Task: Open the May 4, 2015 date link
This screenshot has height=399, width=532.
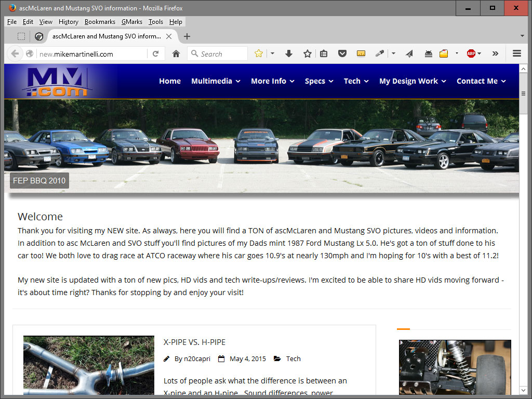Action: 248,358
